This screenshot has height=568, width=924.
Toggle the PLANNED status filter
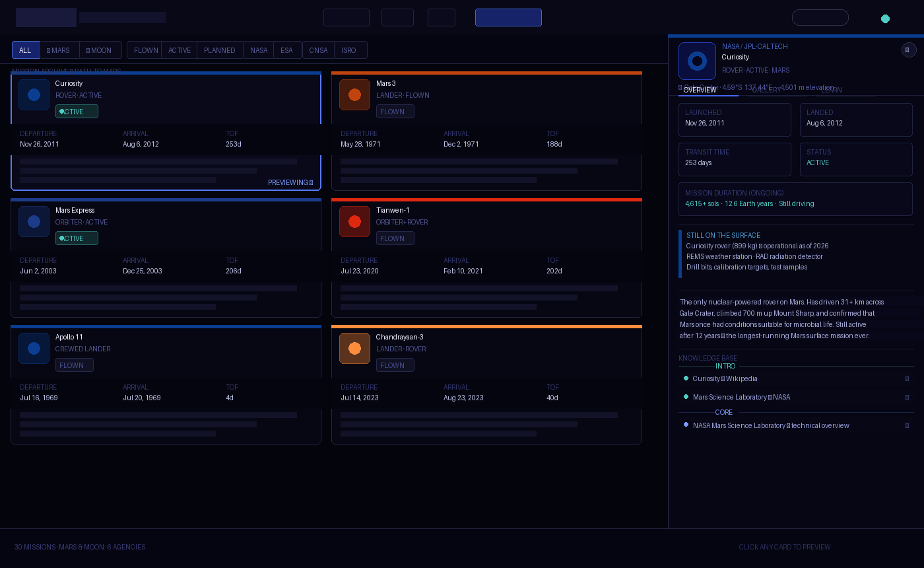pos(220,50)
